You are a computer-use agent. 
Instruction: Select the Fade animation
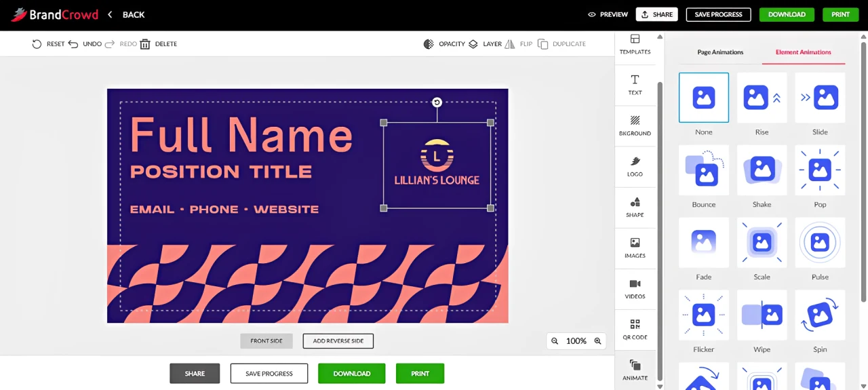704,243
